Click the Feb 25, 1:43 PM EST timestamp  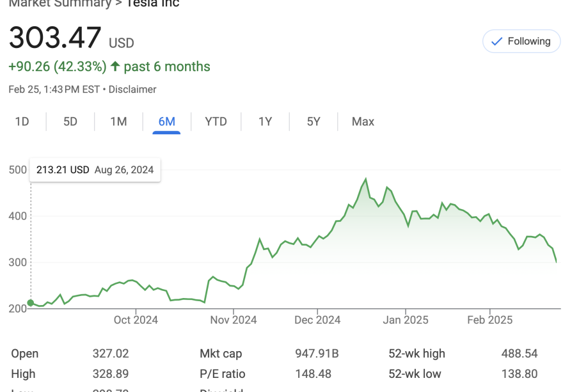pyautogui.click(x=54, y=90)
